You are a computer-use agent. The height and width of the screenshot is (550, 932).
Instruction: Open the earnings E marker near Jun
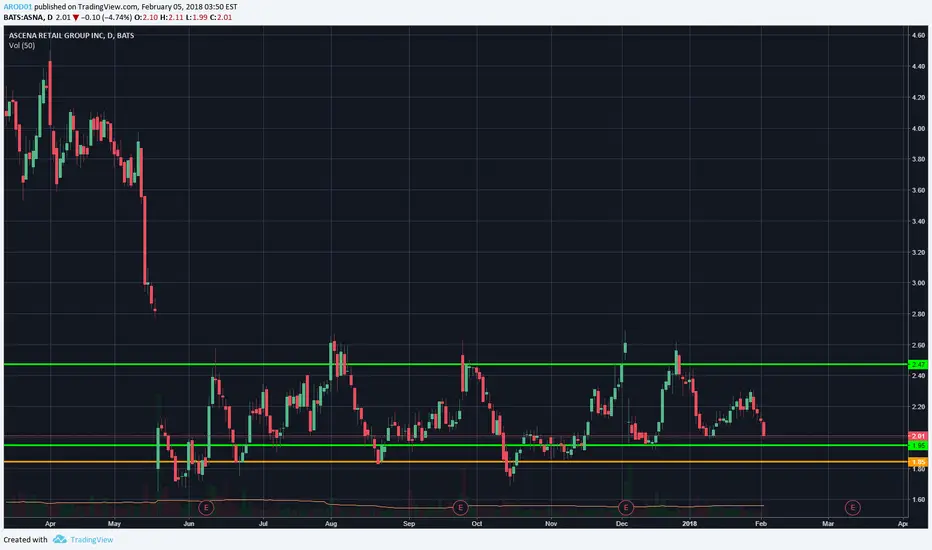click(206, 507)
